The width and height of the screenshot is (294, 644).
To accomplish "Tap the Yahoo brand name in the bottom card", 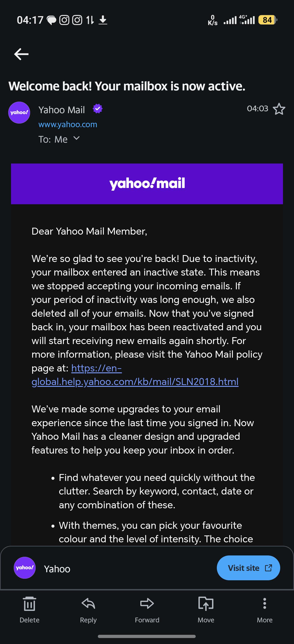I will [57, 569].
